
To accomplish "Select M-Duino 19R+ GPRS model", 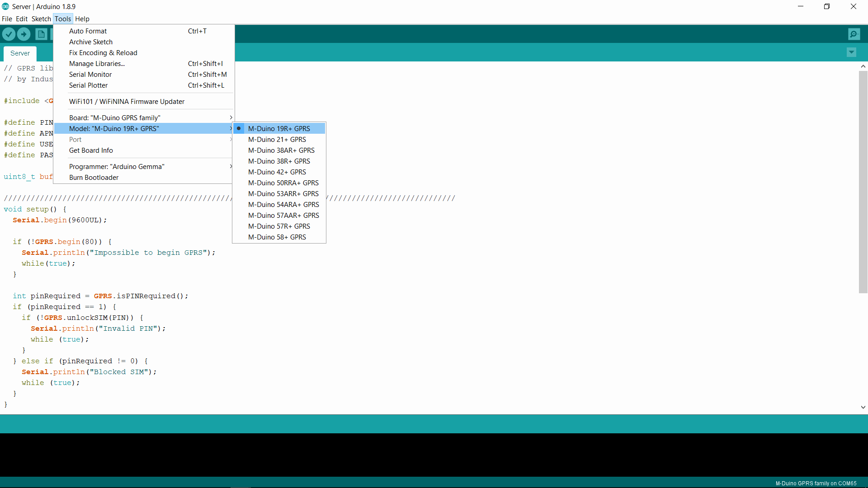I will click(278, 128).
